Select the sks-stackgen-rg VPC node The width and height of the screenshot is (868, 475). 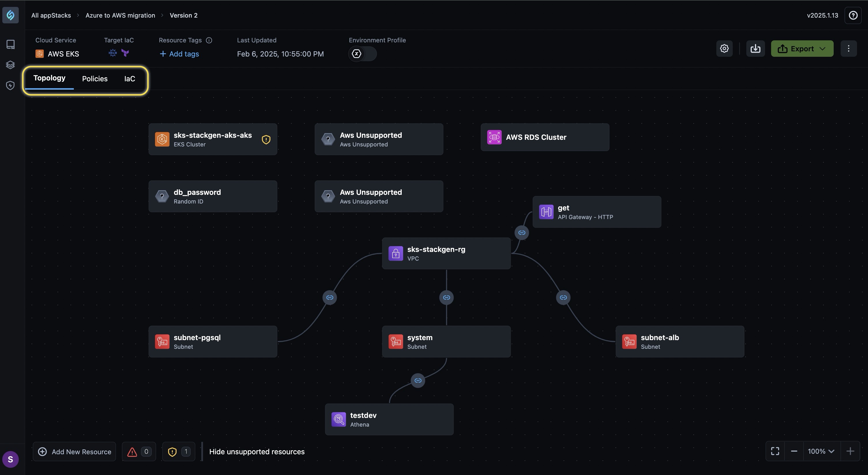coord(446,253)
